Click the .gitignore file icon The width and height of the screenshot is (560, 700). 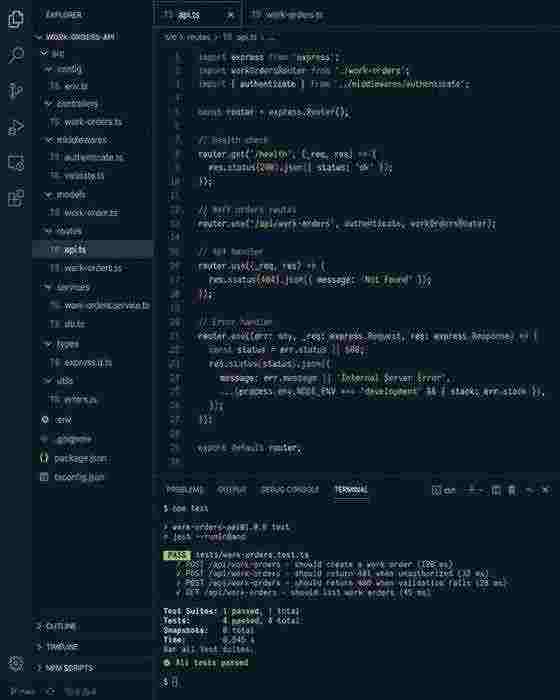coord(44,439)
